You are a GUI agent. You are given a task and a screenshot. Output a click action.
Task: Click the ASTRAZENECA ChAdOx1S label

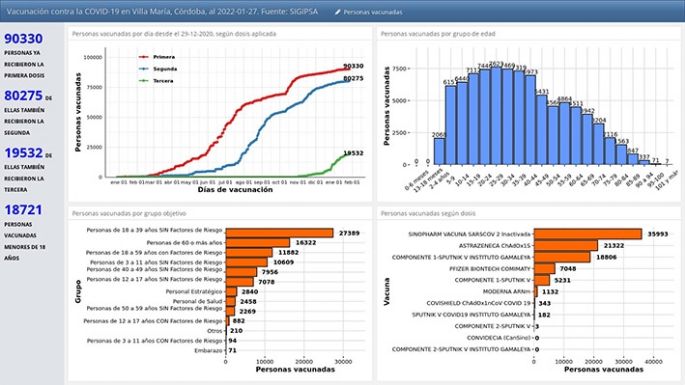[495, 246]
